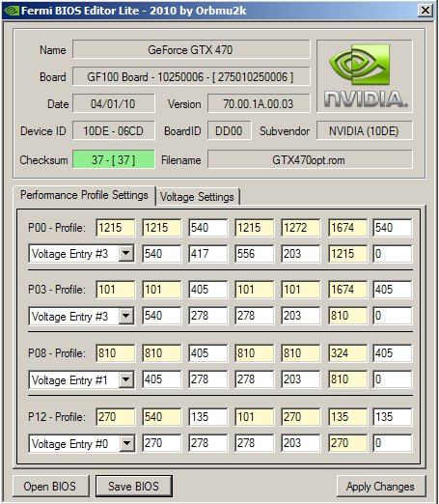
Task: Click the 0 field in P12 voltage row
Action: pyautogui.click(x=393, y=443)
